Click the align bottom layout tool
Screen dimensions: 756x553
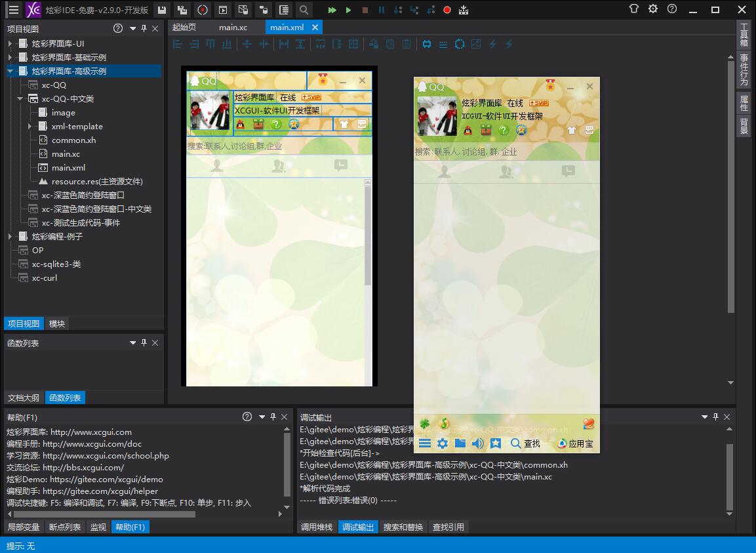coord(227,45)
